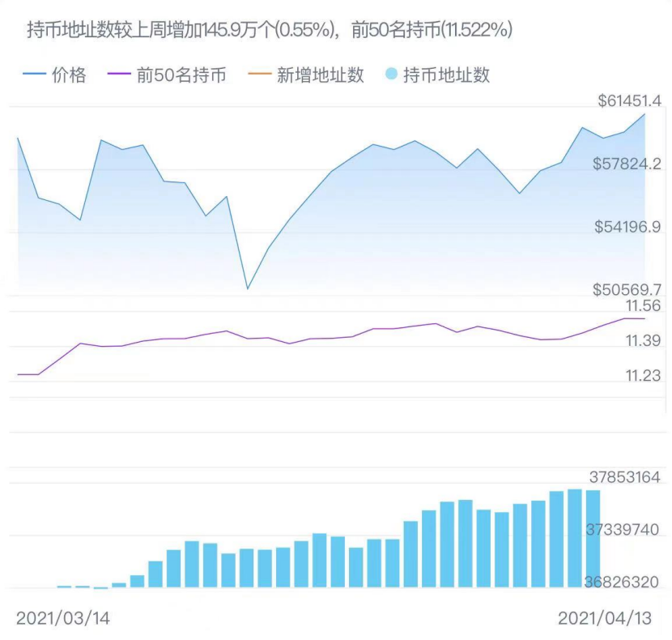Screen dimensions: 672x640
Task: Hide the 新增地址数 series via its legend text
Action: (x=321, y=75)
